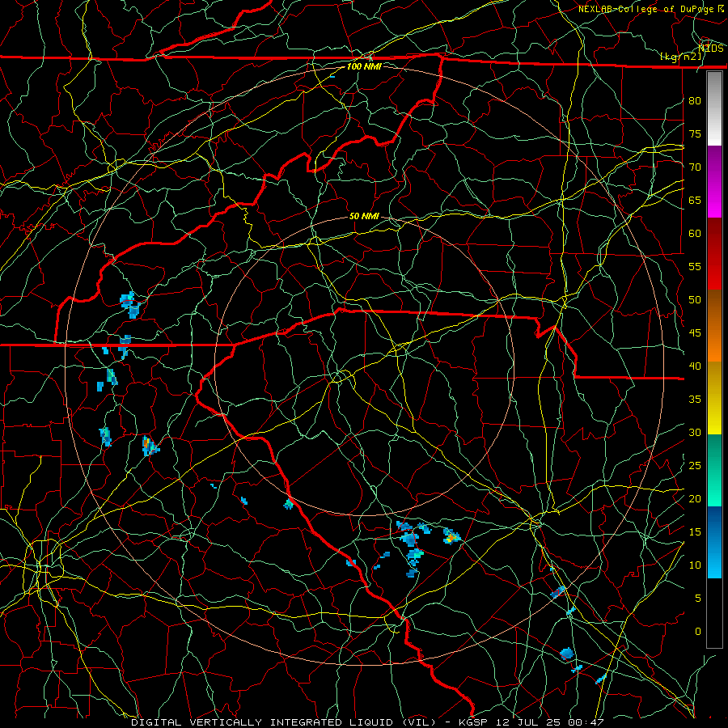728x728 pixels.
Task: Click the 0 value on the VIL scale
Action: (698, 632)
